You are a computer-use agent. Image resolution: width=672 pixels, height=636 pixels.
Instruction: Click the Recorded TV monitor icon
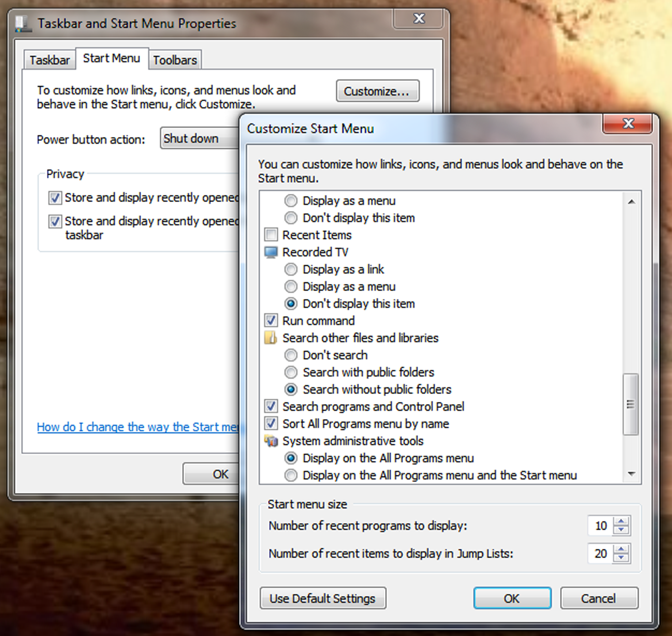[271, 252]
